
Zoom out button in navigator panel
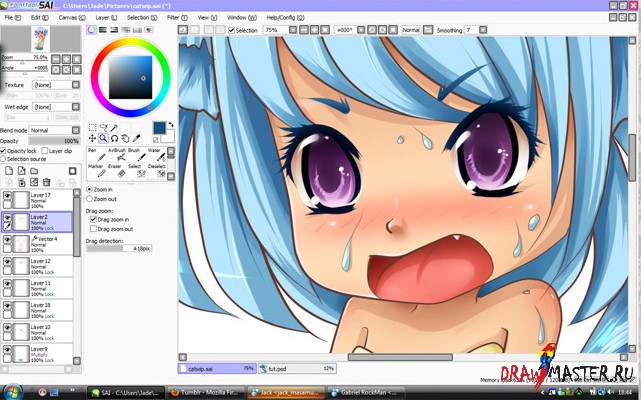(x=56, y=59)
